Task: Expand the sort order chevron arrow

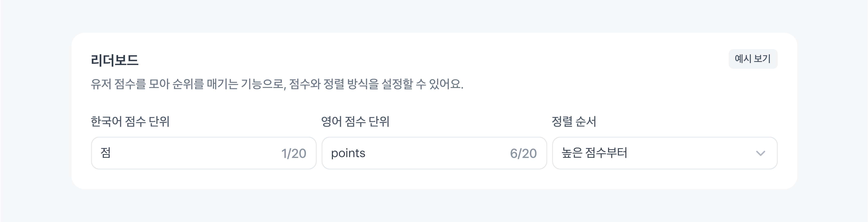Action: click(x=760, y=153)
